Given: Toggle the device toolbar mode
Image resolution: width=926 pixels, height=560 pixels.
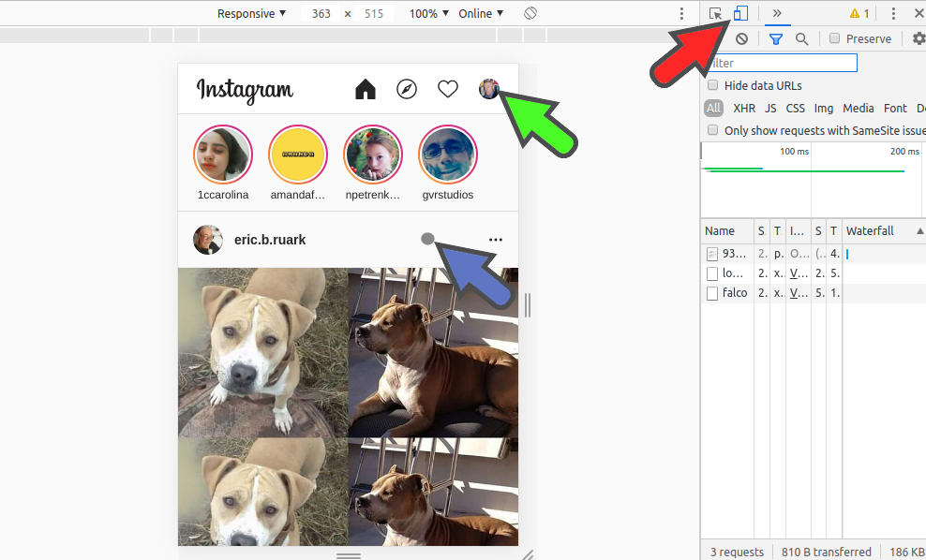Looking at the screenshot, I should (x=740, y=13).
